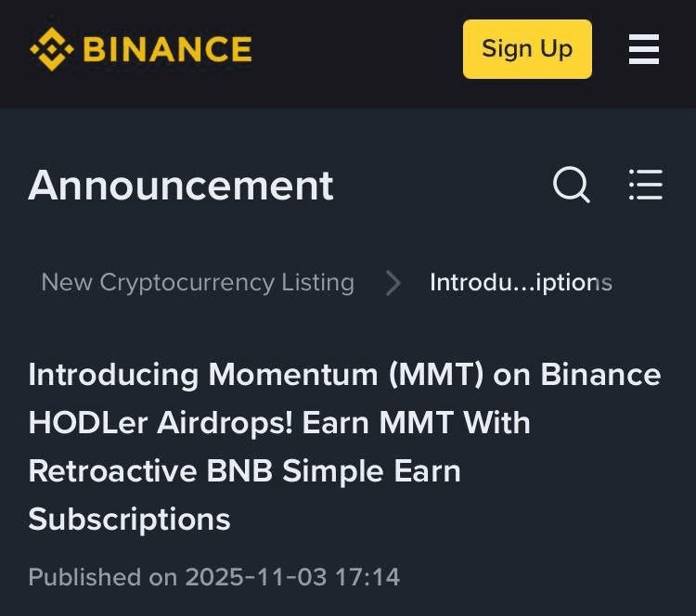Click the Announcement page heading
Viewport: 696px width, 616px height.
pyautogui.click(x=181, y=185)
